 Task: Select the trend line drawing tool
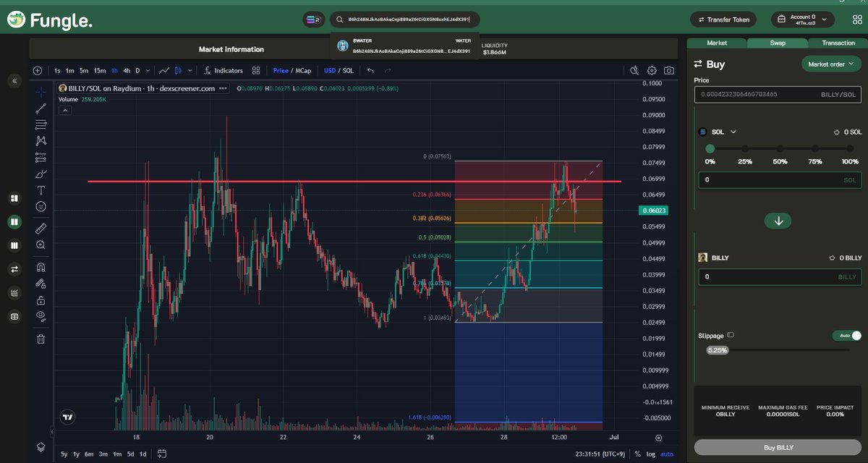41,109
